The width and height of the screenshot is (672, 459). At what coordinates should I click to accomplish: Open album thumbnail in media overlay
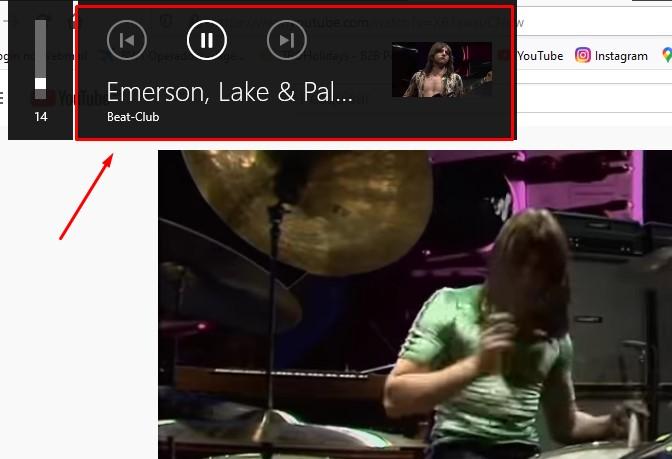click(x=442, y=69)
